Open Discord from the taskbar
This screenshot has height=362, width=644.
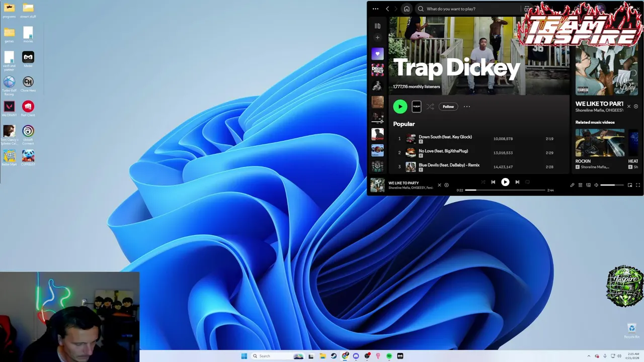click(x=356, y=356)
